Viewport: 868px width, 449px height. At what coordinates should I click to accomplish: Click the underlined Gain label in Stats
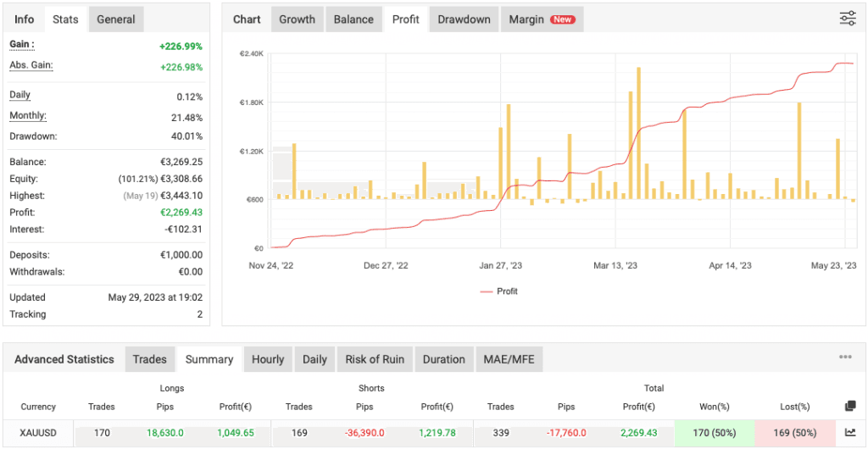(x=22, y=44)
